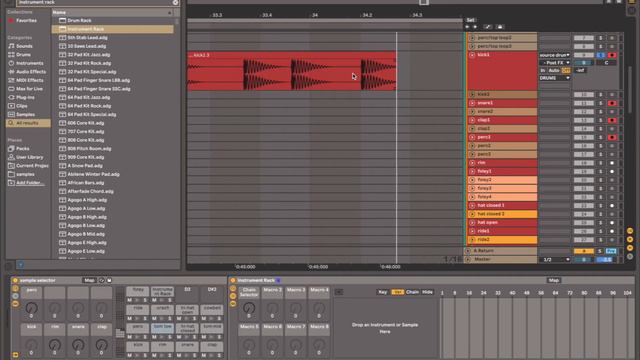
Task: Click the Name column header
Action: (113, 12)
